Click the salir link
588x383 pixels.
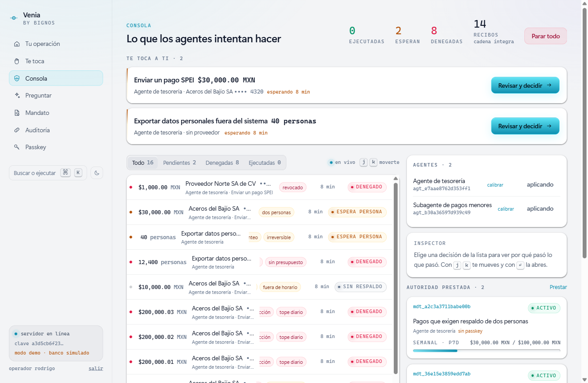(x=96, y=368)
